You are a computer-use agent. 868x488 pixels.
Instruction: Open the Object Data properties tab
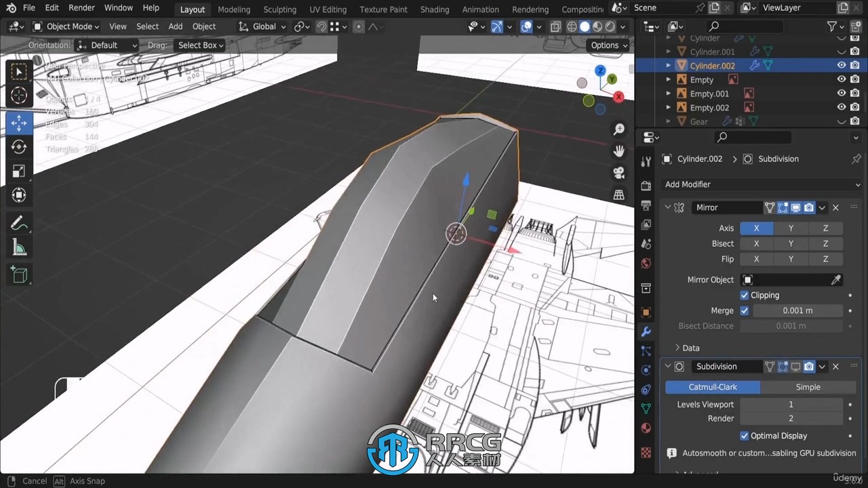646,409
